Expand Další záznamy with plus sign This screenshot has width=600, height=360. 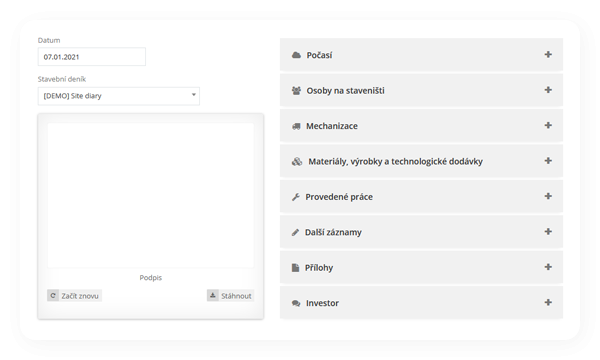click(548, 231)
